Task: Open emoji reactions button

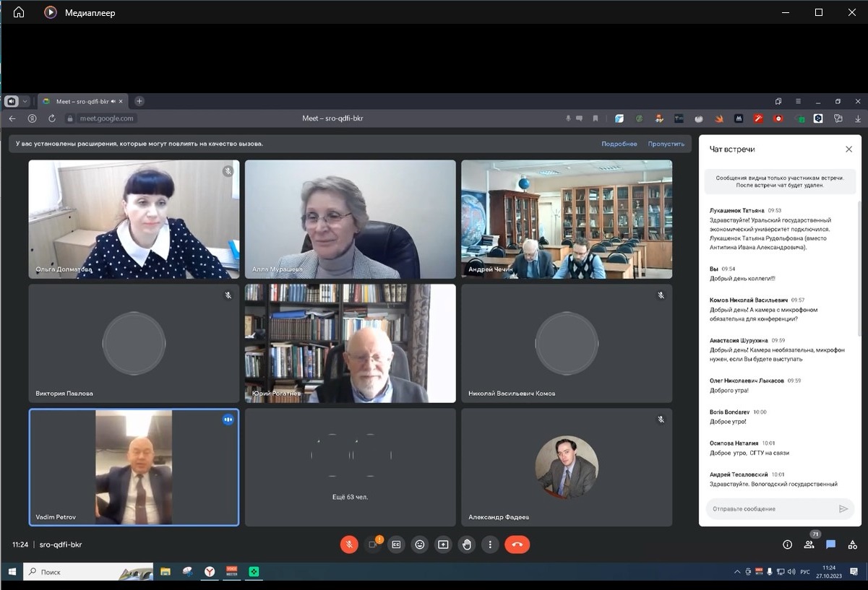Action: 420,545
